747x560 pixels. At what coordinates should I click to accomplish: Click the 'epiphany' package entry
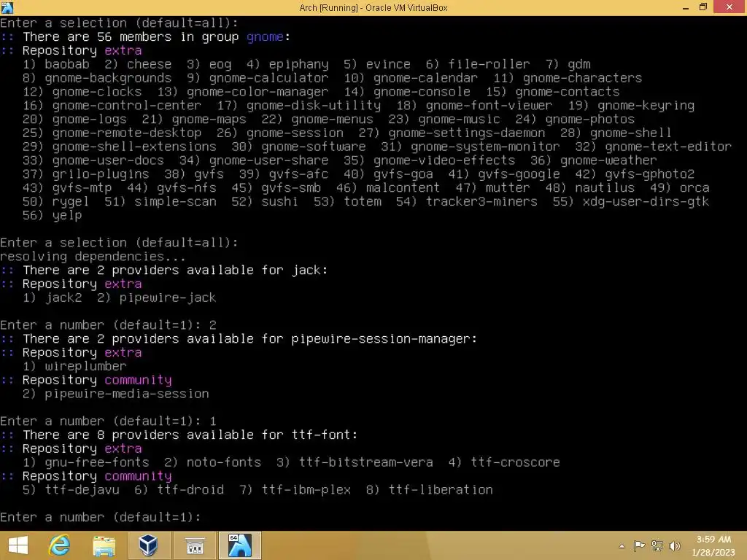(298, 65)
